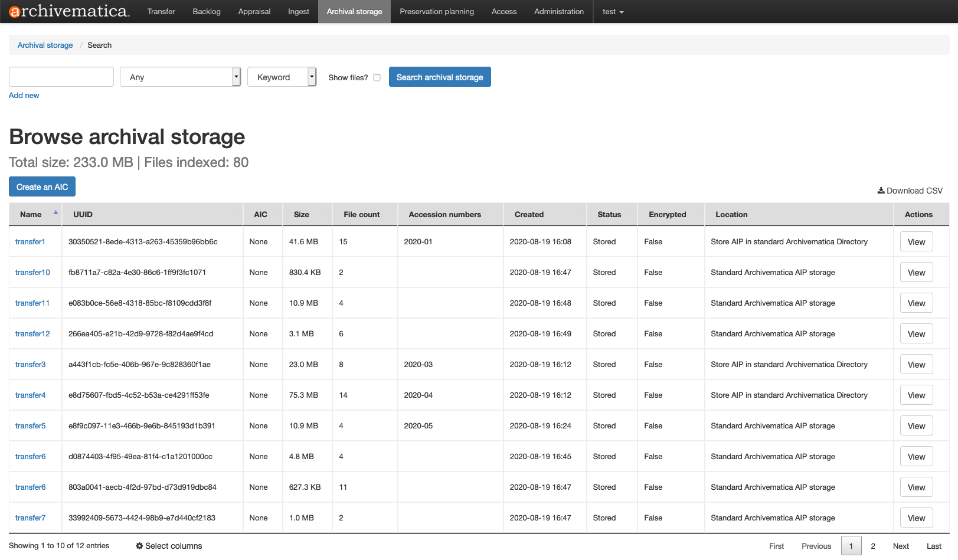
Task: Click the Add new link
Action: point(24,95)
